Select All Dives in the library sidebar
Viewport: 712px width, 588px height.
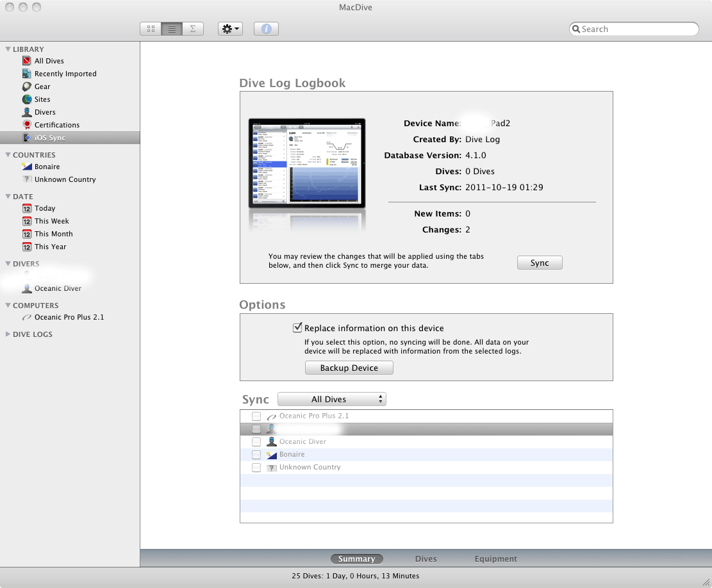tap(49, 61)
